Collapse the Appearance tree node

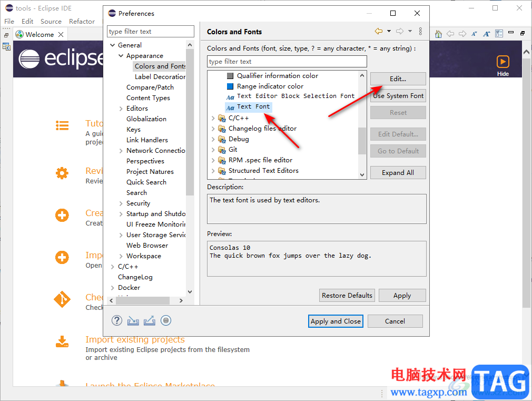click(x=121, y=55)
